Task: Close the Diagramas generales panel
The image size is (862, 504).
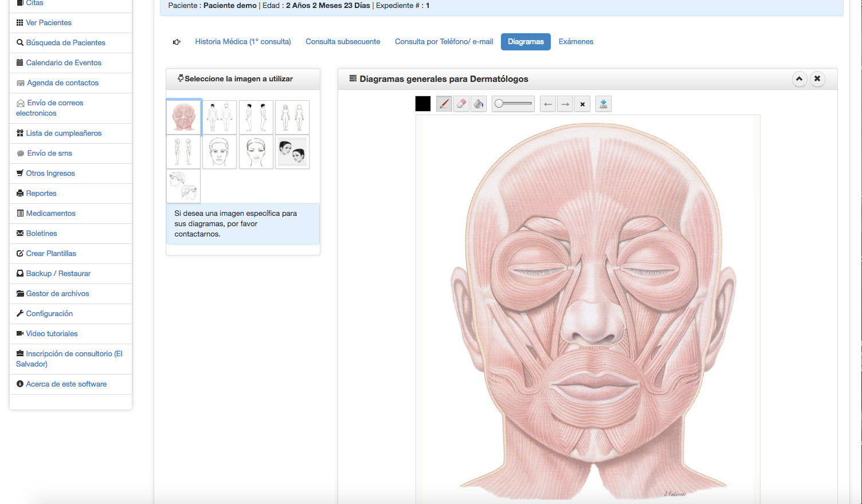Action: tap(818, 79)
